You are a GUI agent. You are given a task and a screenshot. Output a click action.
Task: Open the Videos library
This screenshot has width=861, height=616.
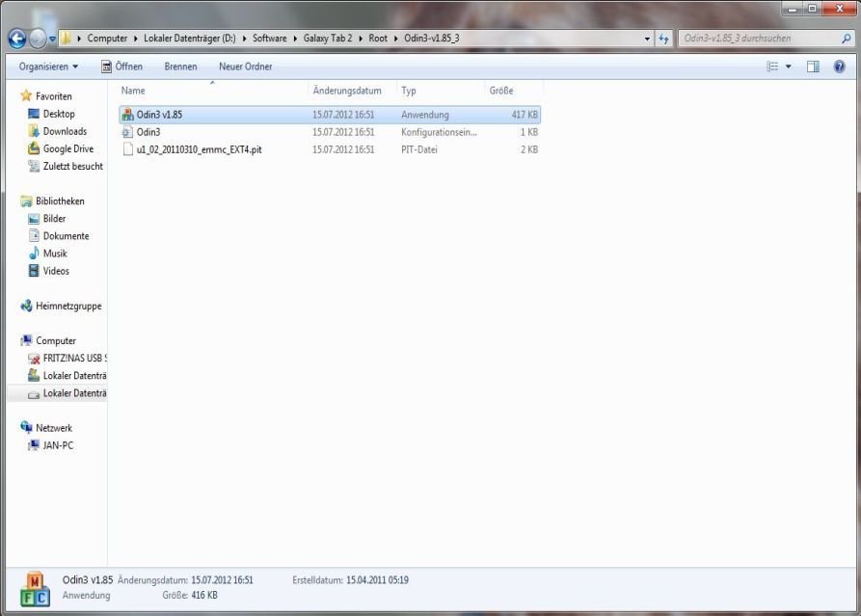point(56,271)
